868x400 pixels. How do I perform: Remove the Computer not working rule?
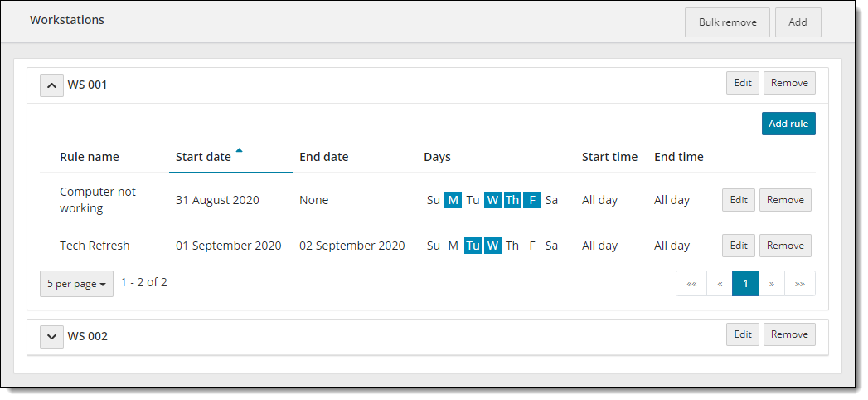pyautogui.click(x=785, y=200)
